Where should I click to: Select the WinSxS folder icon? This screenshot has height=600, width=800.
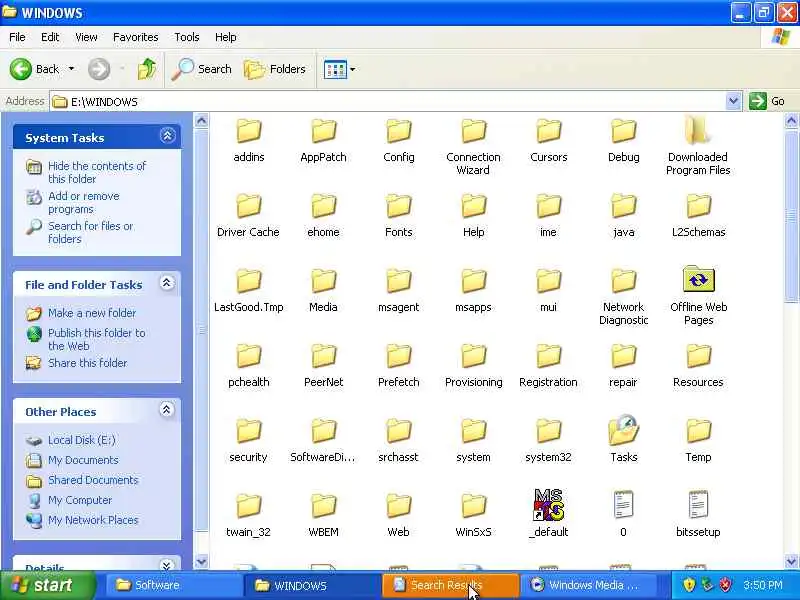tap(473, 507)
